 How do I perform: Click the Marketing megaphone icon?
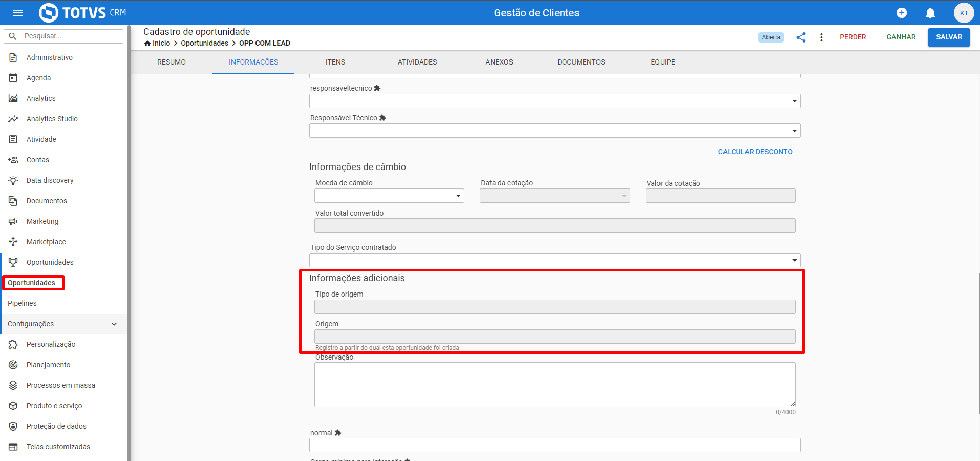point(13,221)
